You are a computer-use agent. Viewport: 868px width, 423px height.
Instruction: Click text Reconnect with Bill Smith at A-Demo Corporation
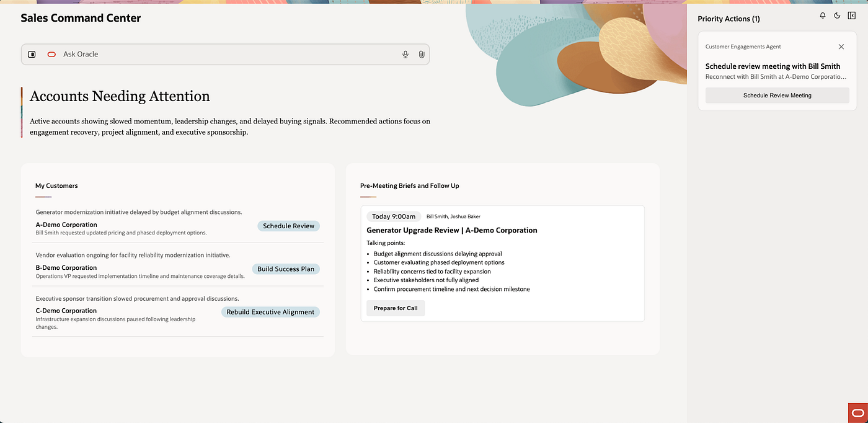point(776,77)
